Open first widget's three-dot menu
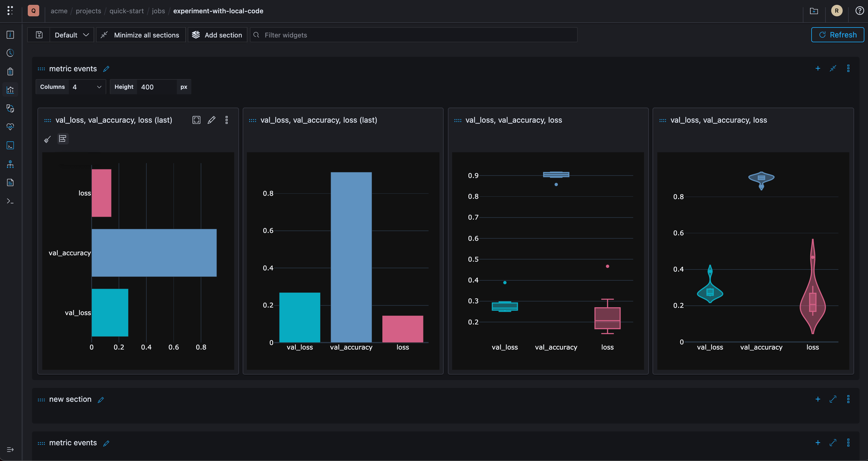The image size is (868, 461). point(227,120)
